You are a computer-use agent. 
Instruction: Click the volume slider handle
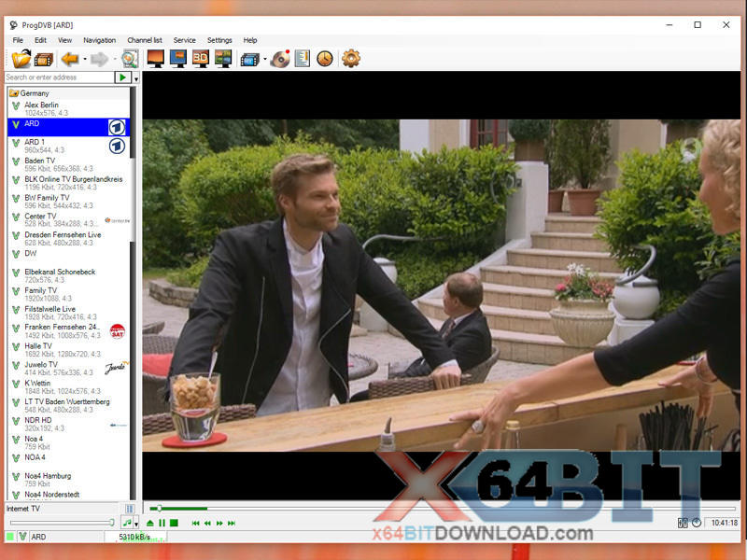pos(112,523)
